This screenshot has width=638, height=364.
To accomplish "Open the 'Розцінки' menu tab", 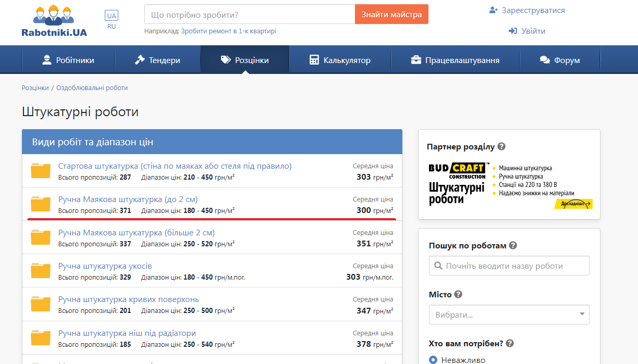I will (245, 60).
